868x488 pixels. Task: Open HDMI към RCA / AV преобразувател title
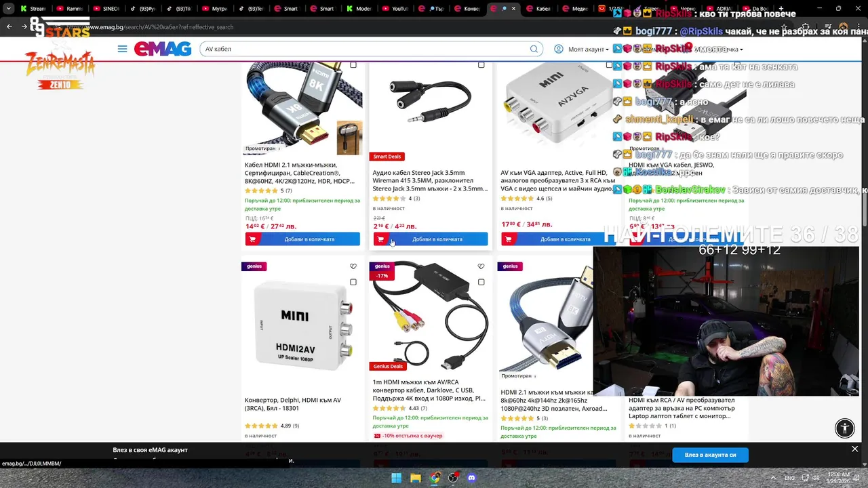(x=682, y=408)
